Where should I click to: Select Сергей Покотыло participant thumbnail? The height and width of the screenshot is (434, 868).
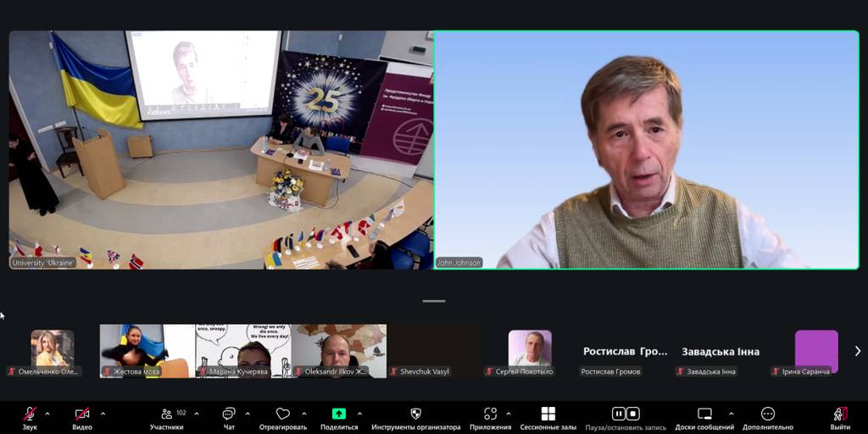pyautogui.click(x=530, y=349)
